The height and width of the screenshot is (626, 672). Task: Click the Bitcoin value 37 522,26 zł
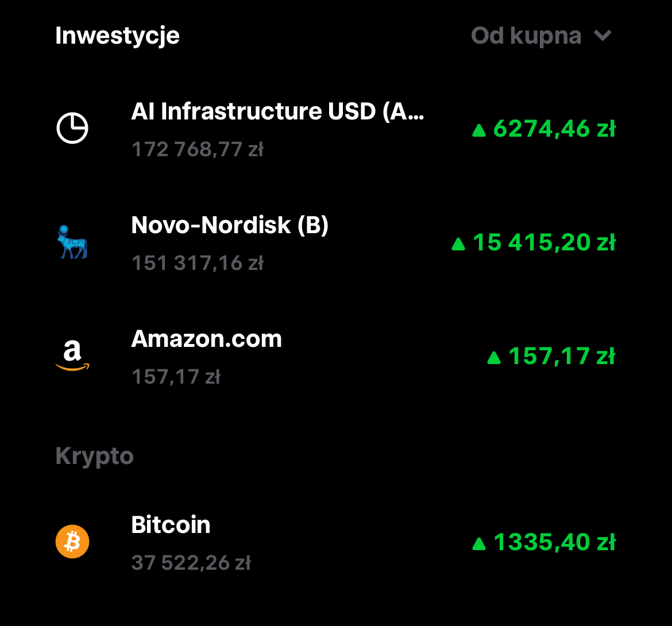point(191,562)
